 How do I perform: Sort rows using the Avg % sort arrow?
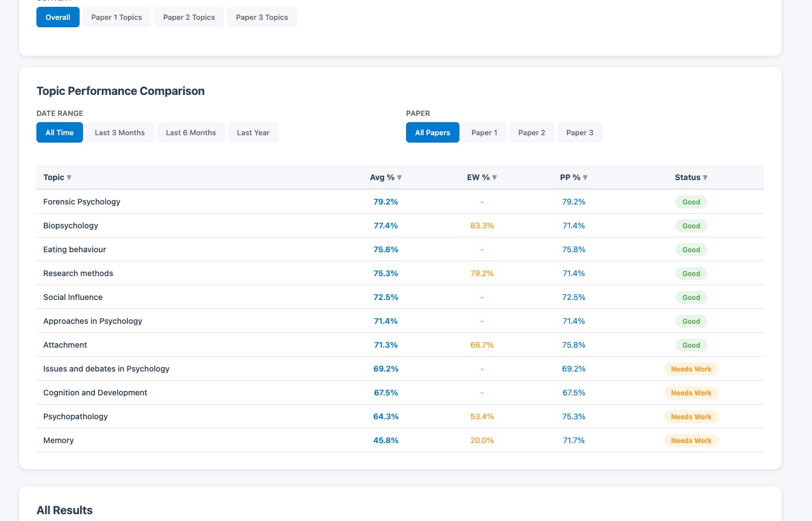[x=399, y=177]
